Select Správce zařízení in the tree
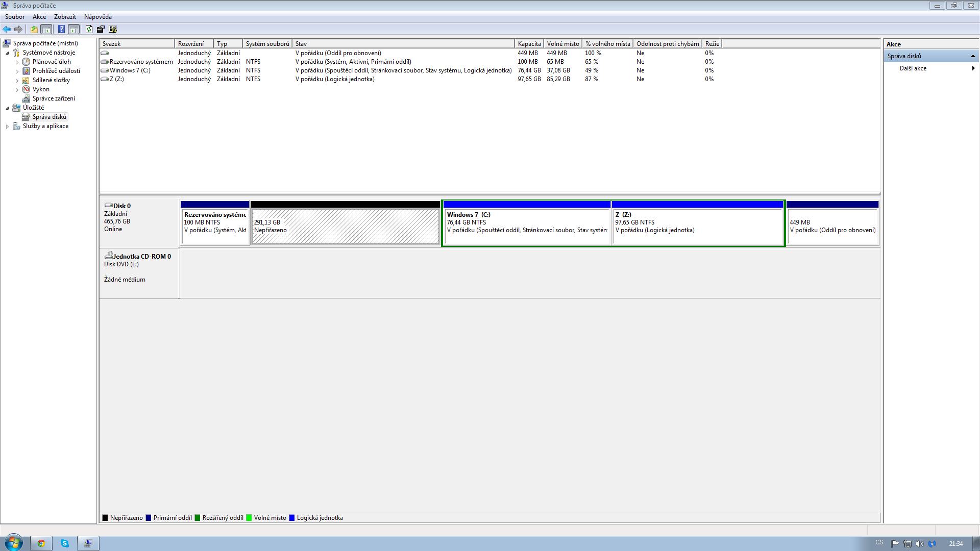This screenshot has width=980, height=551. pyautogui.click(x=54, y=98)
